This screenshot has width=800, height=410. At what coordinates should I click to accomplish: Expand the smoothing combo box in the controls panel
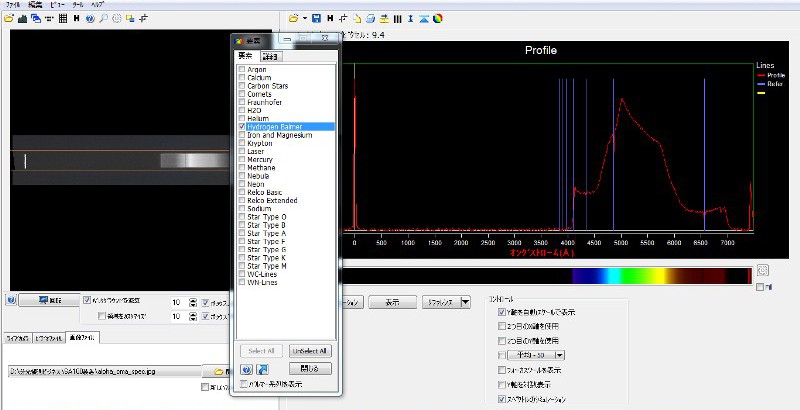coord(558,355)
